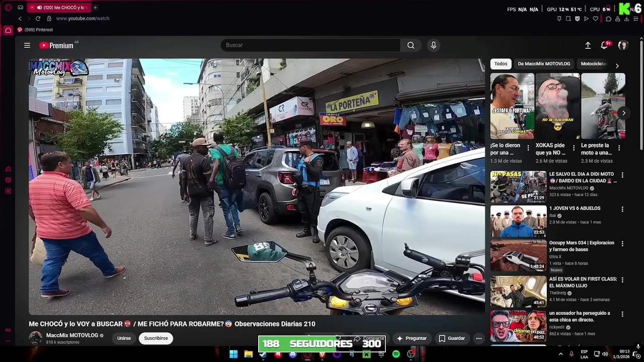Viewport: 644px width, 362px height.
Task: Open more video actions ellipsis
Action: tap(479, 338)
